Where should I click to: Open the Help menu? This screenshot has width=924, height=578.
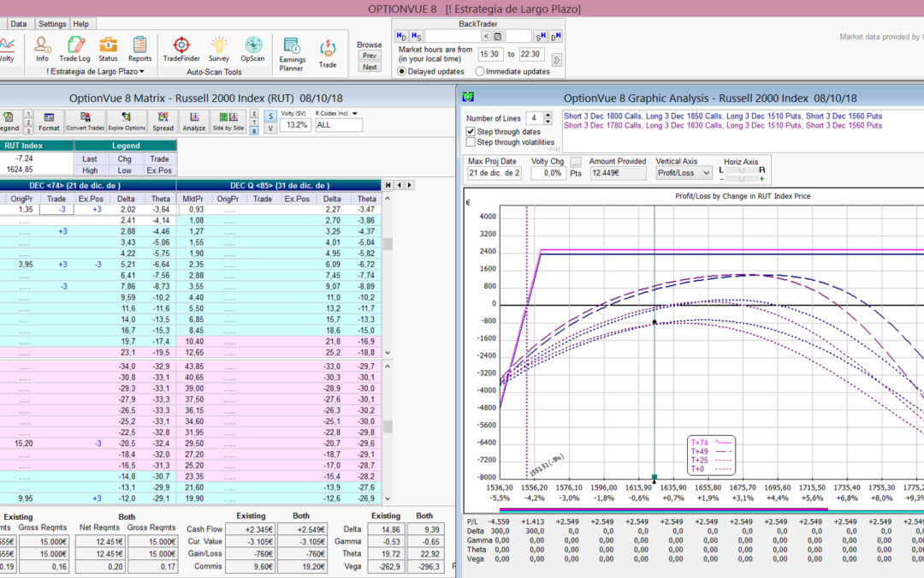(x=80, y=24)
